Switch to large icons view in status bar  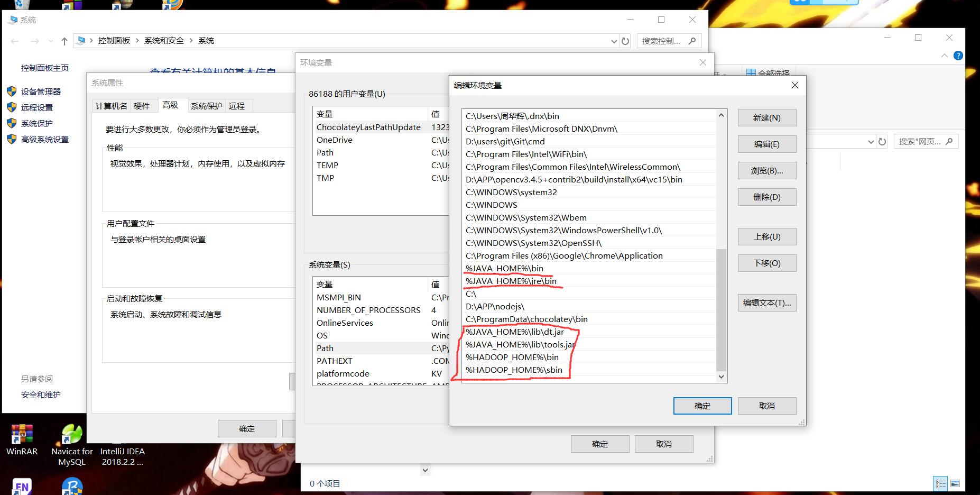[x=955, y=483]
